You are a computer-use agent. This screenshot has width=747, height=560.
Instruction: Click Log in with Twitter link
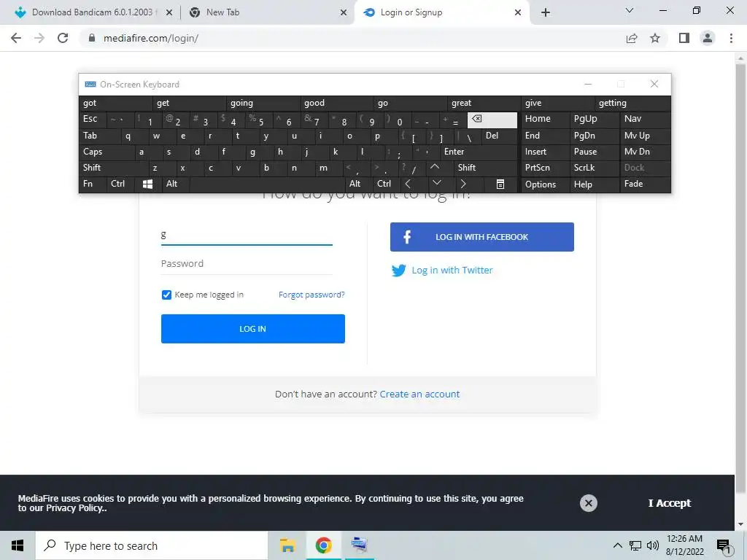(452, 270)
